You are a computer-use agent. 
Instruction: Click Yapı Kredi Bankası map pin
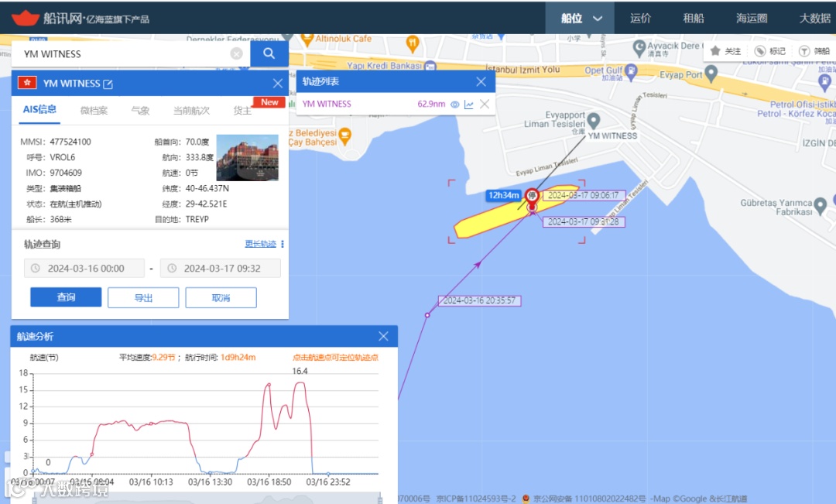coord(430,67)
